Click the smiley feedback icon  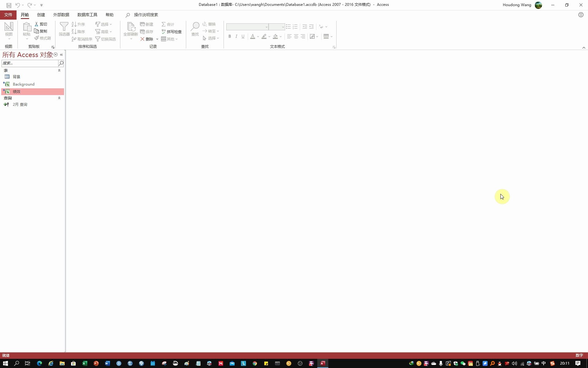[x=581, y=15]
